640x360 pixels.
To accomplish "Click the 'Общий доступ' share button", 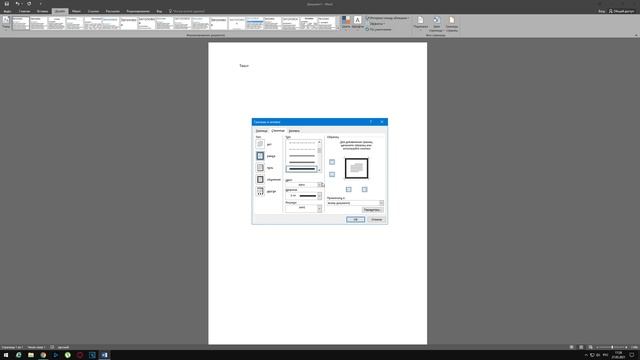I will point(622,11).
